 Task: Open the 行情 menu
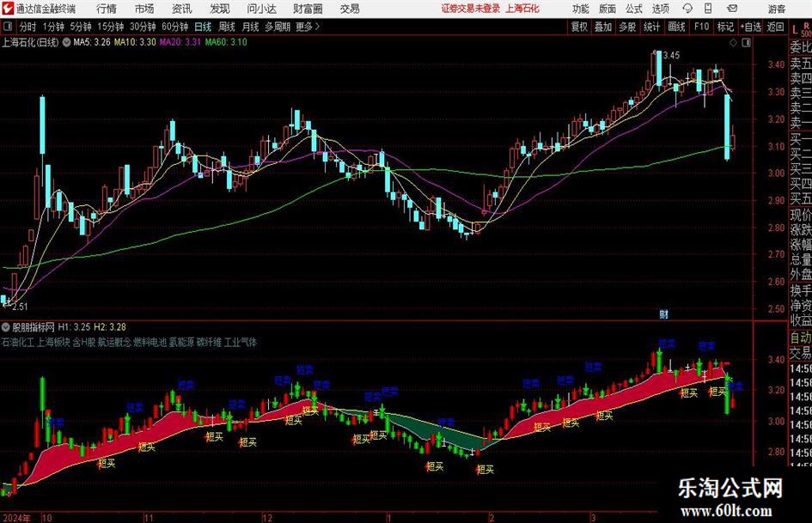(107, 9)
